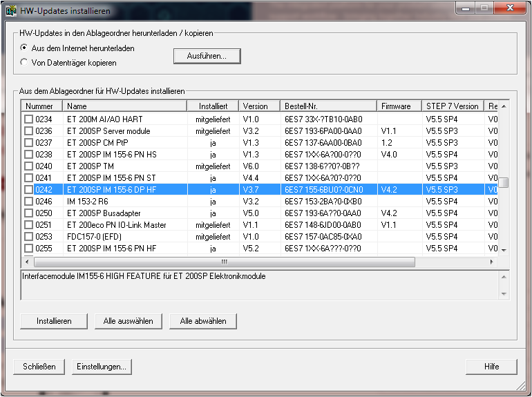Select 'ET 200SP Server module' entry

(108, 131)
